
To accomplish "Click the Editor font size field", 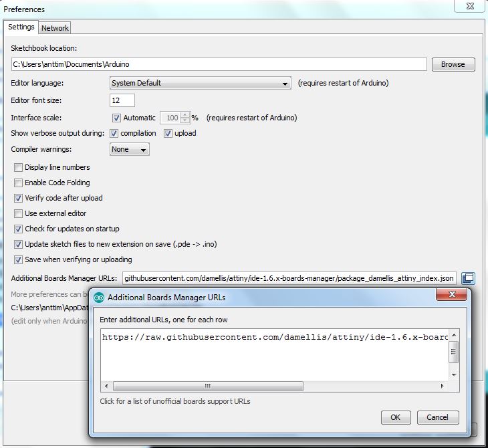I will pos(122,100).
